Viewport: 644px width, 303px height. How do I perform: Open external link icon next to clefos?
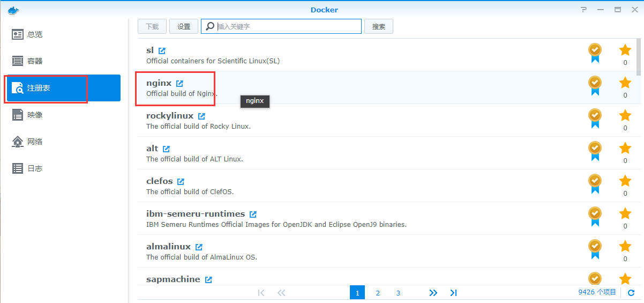pos(181,181)
